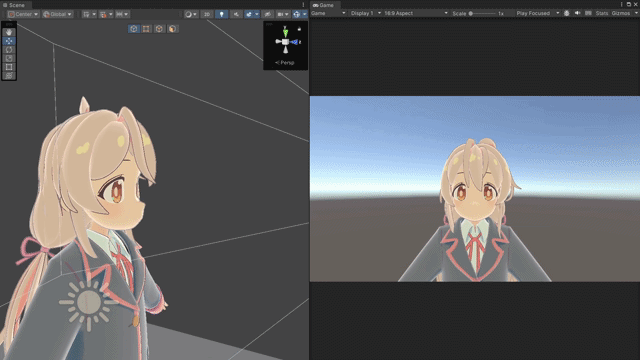Toggle scene effects (skybox, fog) icon

[x=249, y=14]
